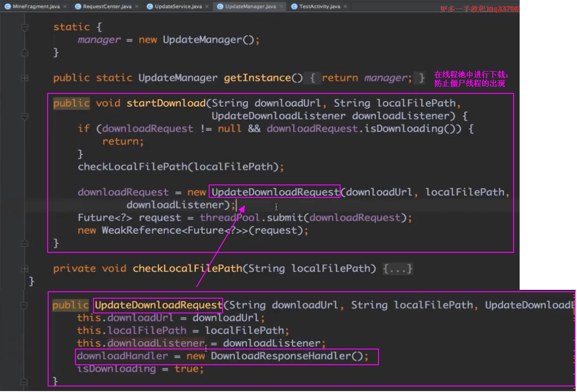Click the class icon on UpdateManager.java tab
The width and height of the screenshot is (577, 392).
tap(220, 6)
